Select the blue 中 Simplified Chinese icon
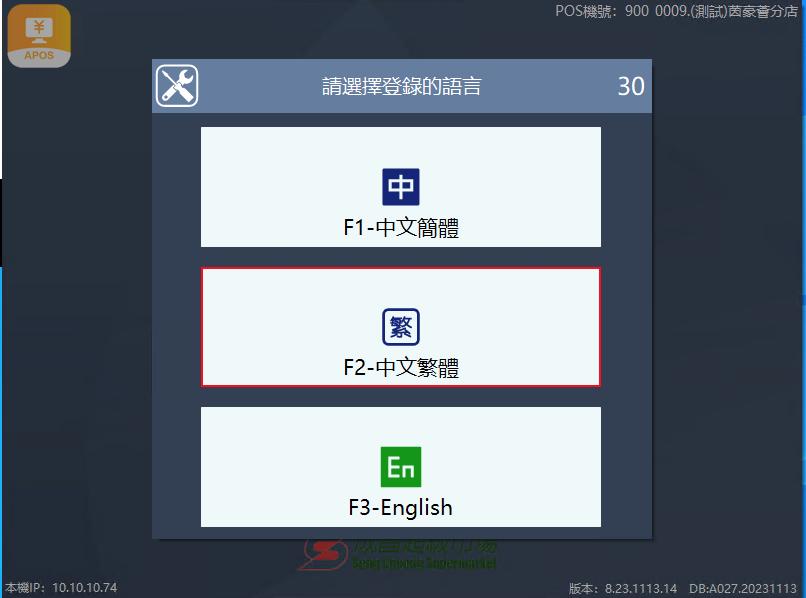The width and height of the screenshot is (806, 598). tap(401, 187)
